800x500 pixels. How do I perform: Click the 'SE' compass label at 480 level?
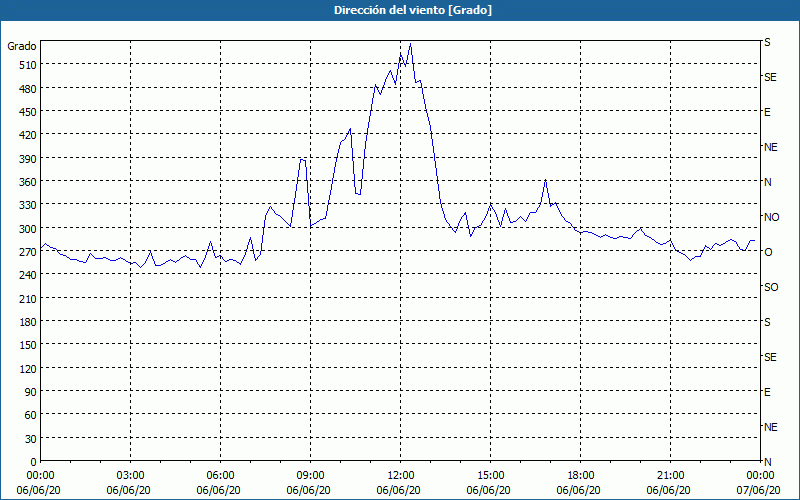coord(770,77)
